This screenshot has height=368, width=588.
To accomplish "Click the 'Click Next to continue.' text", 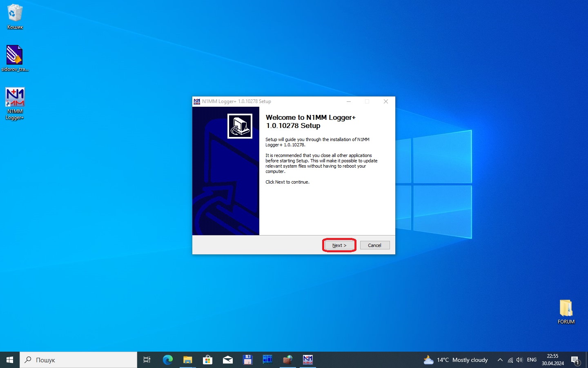I will [287, 182].
